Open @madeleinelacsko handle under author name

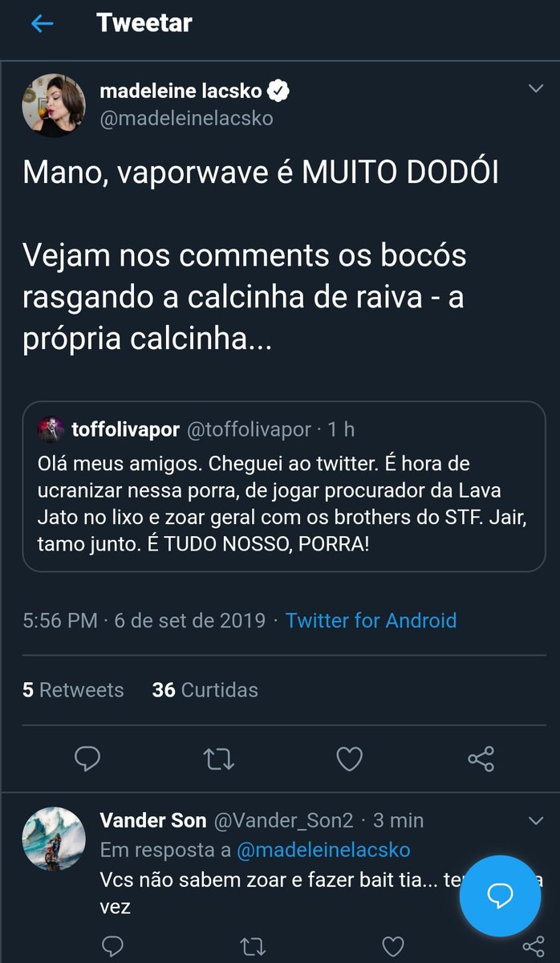[x=186, y=119]
